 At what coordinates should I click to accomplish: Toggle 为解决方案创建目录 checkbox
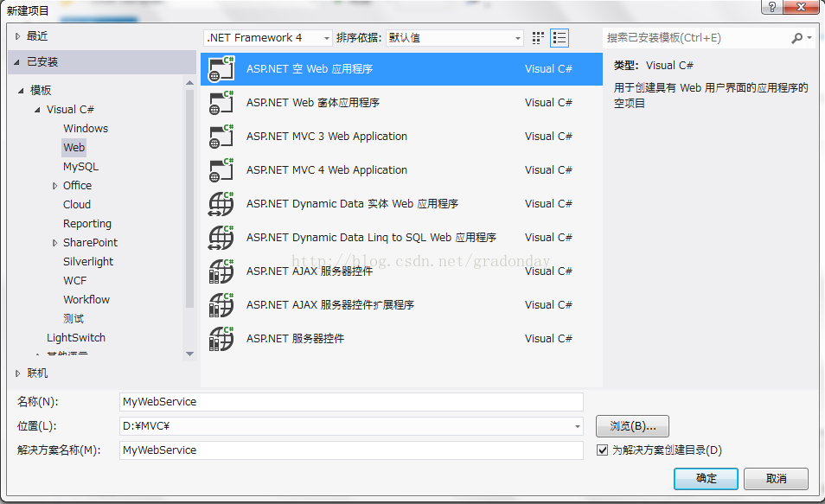pyautogui.click(x=603, y=450)
